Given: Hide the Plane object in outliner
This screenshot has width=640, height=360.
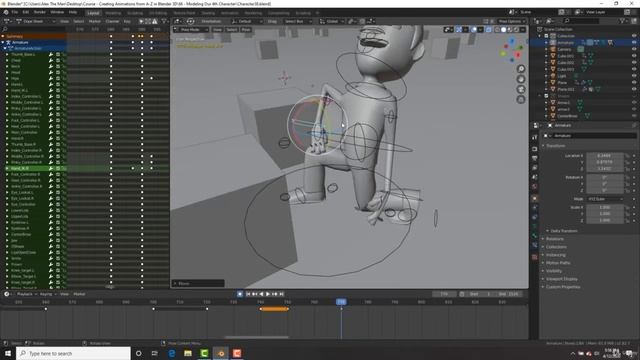Looking at the screenshot, I should pyautogui.click(x=634, y=82).
